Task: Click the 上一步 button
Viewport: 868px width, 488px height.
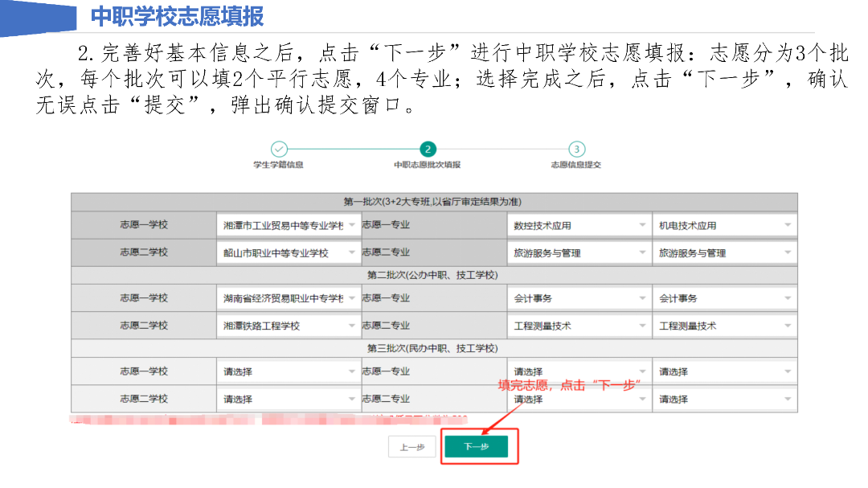Action: [411, 447]
